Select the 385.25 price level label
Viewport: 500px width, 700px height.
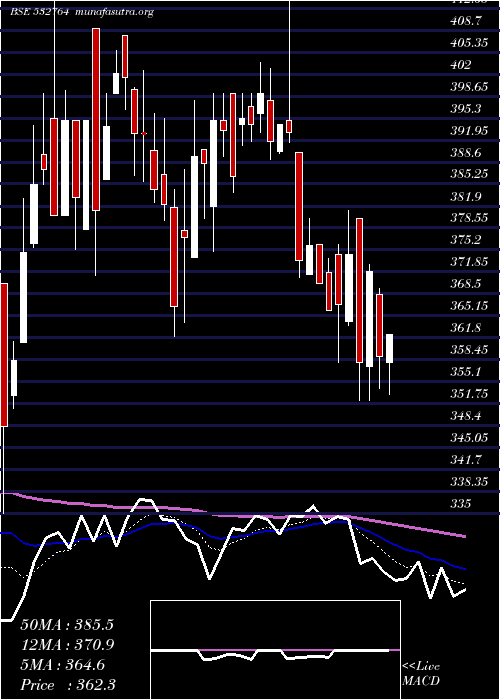click(x=469, y=174)
